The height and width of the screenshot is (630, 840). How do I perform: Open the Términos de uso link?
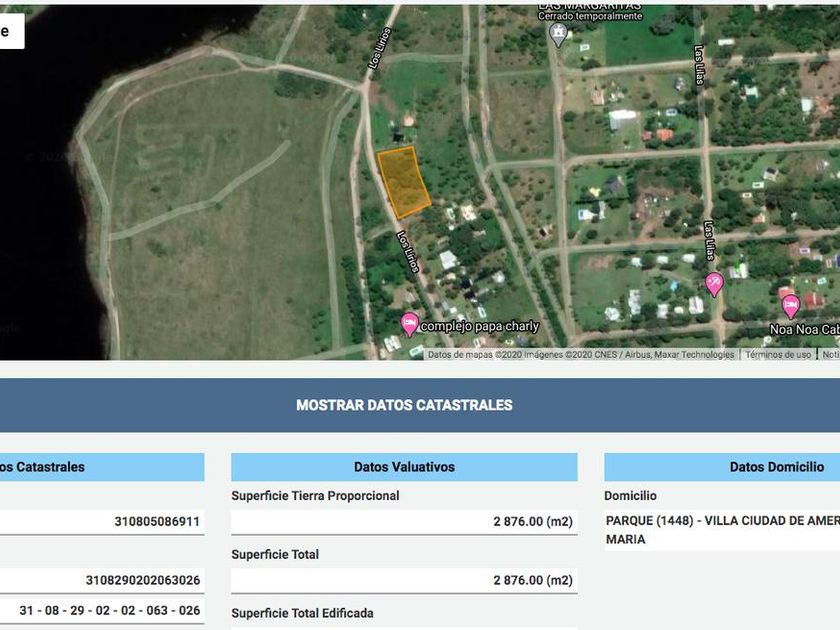pyautogui.click(x=778, y=355)
